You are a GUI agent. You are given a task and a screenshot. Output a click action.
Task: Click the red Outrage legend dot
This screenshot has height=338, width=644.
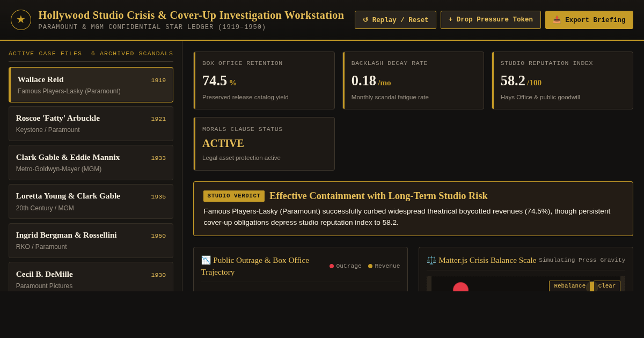coord(332,266)
